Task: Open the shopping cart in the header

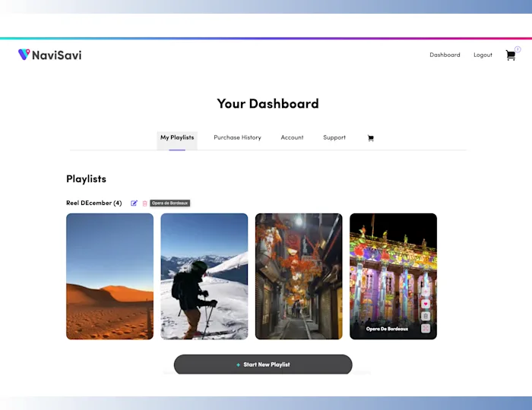Action: tap(510, 55)
